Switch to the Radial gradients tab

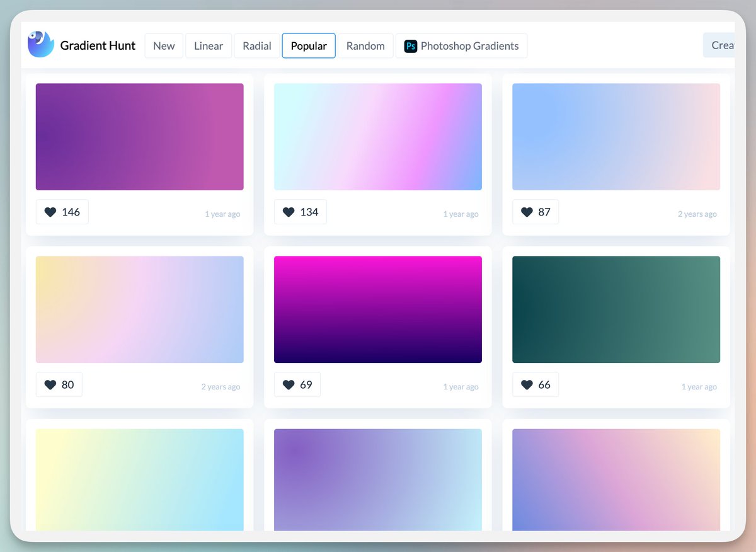[x=257, y=46]
